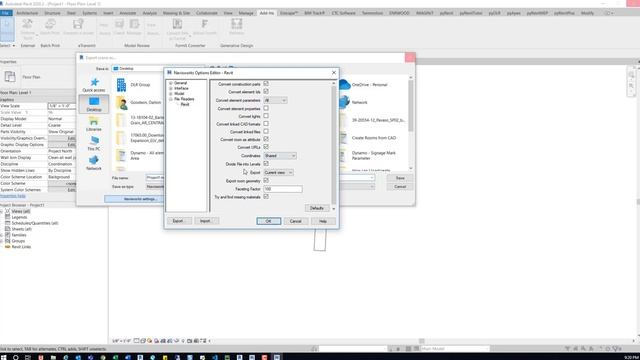Open Annotate ribbon tab
The width and height of the screenshot is (640, 360).
(x=128, y=13)
